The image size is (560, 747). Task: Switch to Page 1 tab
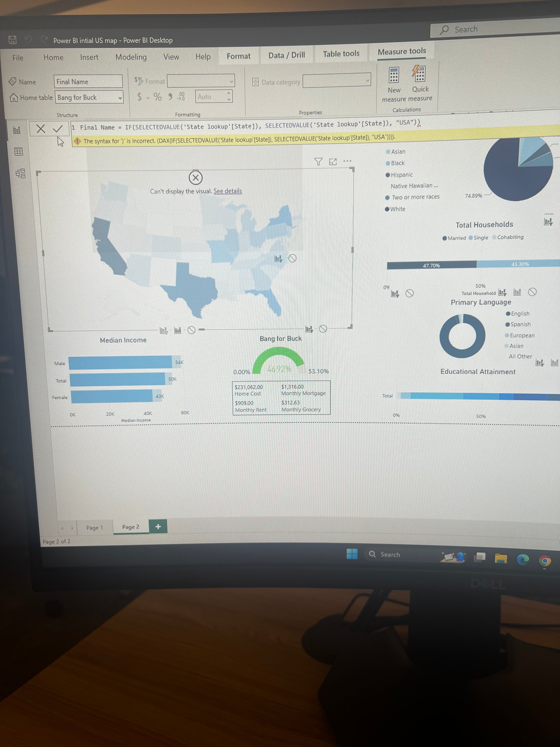[x=94, y=527]
